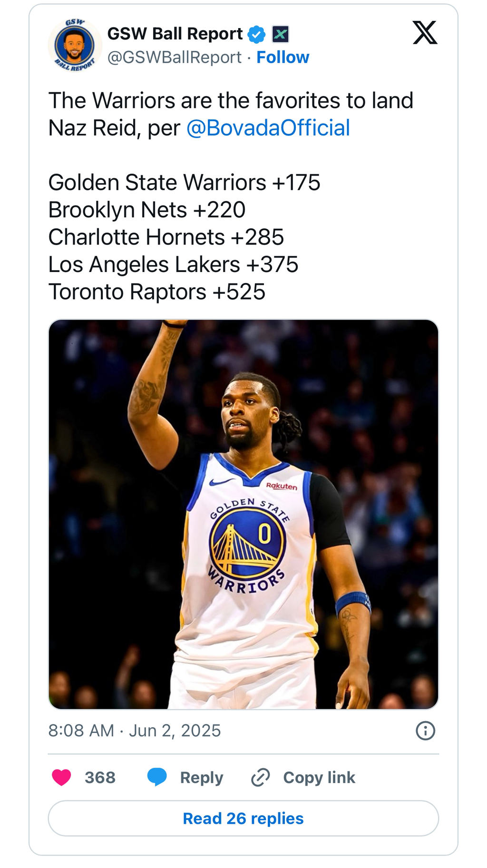Click the green affiliate badge beside the name
The image size is (487, 868).
click(280, 34)
